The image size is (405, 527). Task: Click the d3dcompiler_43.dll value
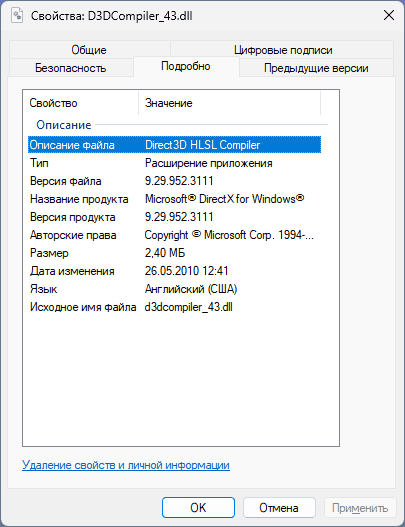point(189,307)
